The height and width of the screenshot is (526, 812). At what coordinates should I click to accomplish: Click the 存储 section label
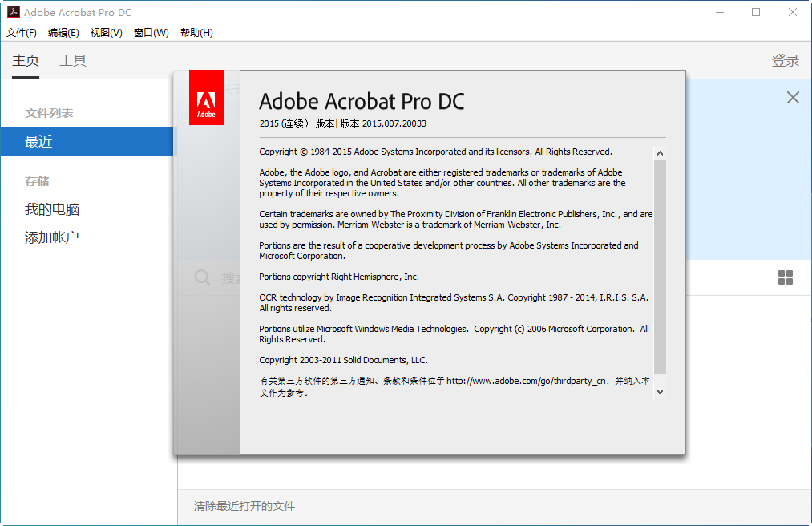click(38, 181)
